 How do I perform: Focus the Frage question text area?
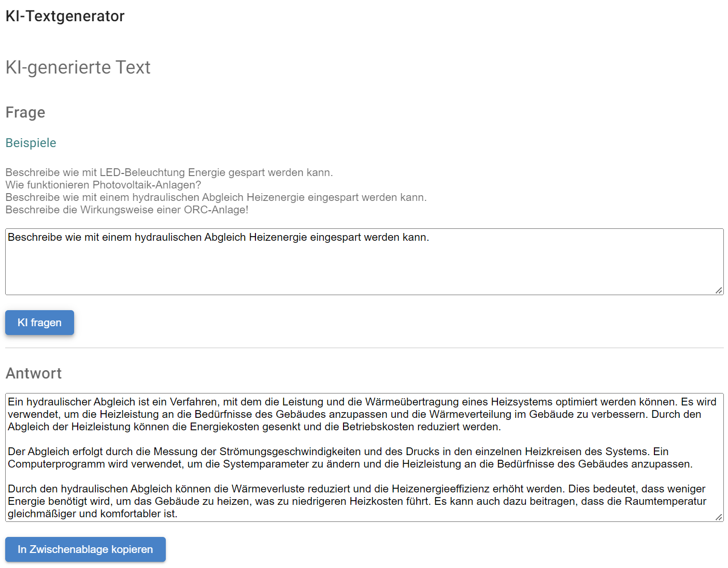pyautogui.click(x=364, y=261)
